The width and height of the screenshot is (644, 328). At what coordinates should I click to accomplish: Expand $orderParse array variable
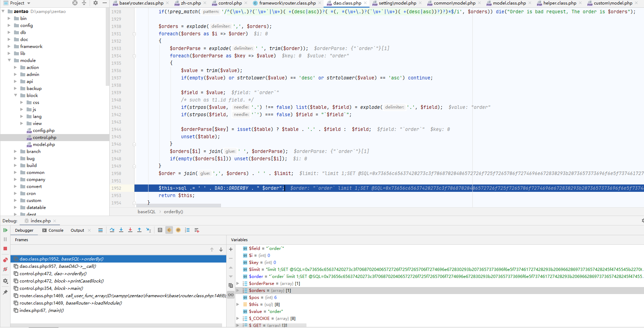(238, 283)
